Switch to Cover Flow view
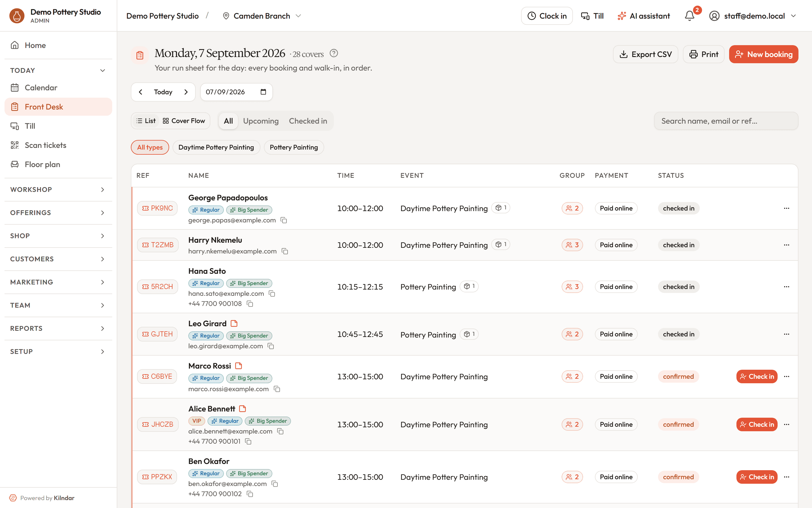Screen dimensions: 812x508 pyautogui.click(x=184, y=121)
